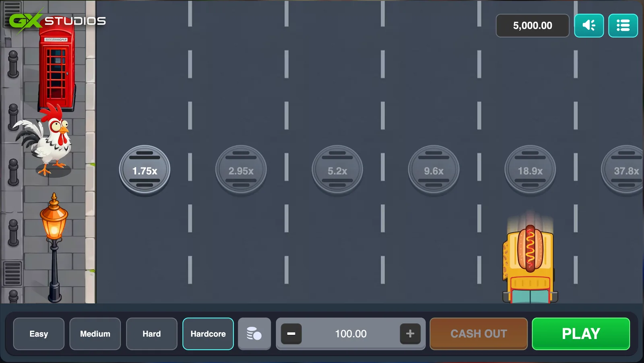The width and height of the screenshot is (644, 363).
Task: Open the game menu list icon
Action: 623,25
